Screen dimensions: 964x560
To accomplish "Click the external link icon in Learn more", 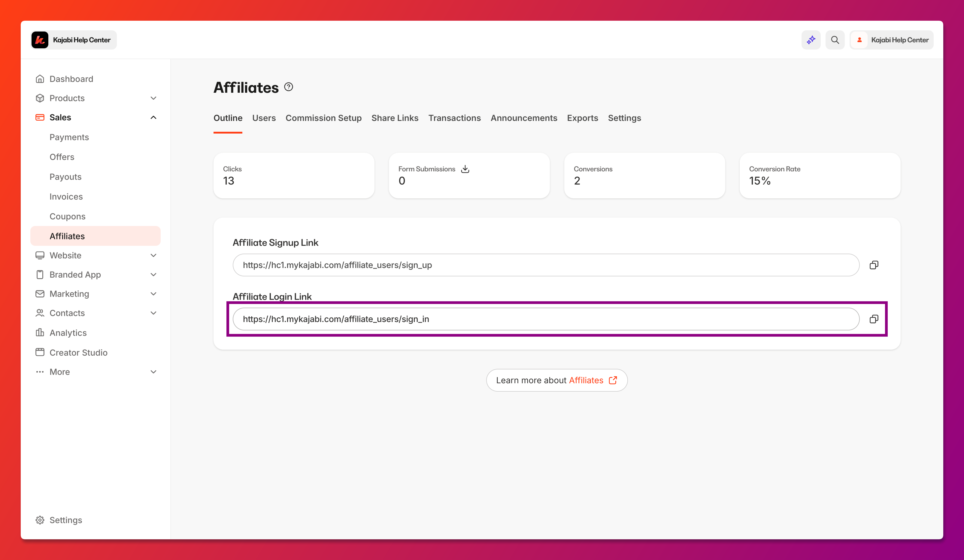I will tap(613, 380).
